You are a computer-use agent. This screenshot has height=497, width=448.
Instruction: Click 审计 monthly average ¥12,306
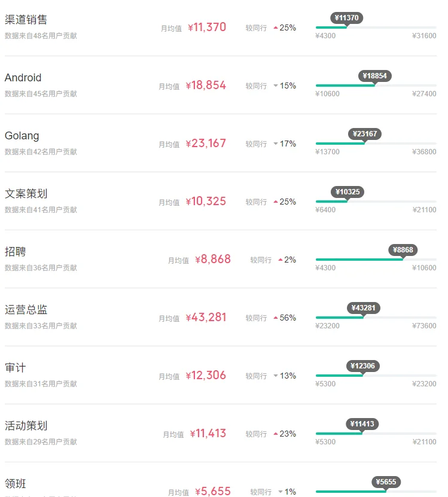pyautogui.click(x=206, y=375)
